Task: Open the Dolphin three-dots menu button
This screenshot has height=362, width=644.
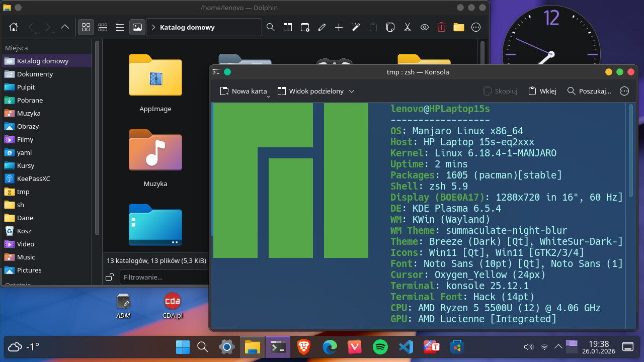Action: 475,27
